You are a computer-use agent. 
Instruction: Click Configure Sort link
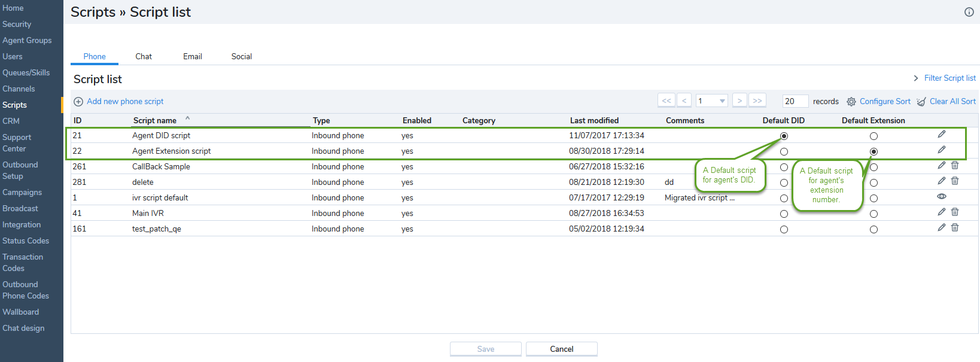[885, 102]
